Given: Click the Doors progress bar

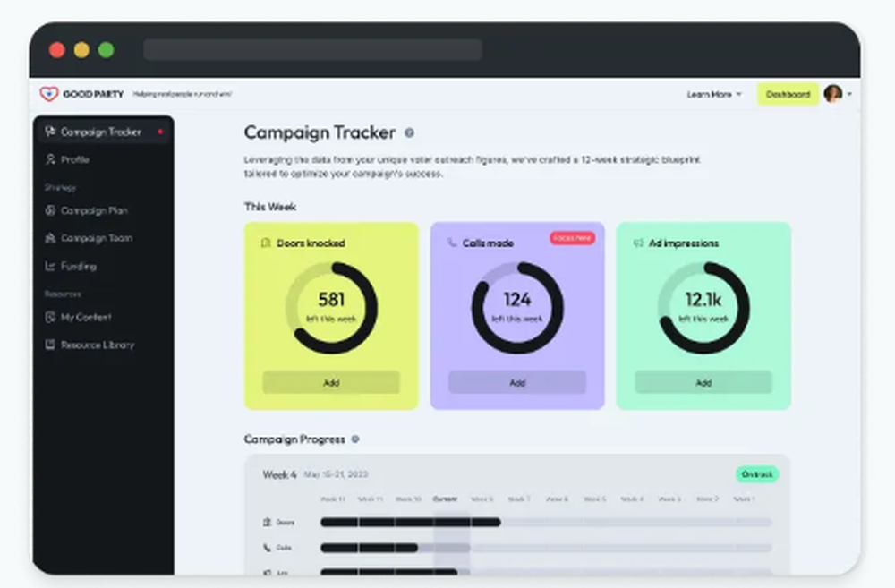Looking at the screenshot, I should 546,522.
